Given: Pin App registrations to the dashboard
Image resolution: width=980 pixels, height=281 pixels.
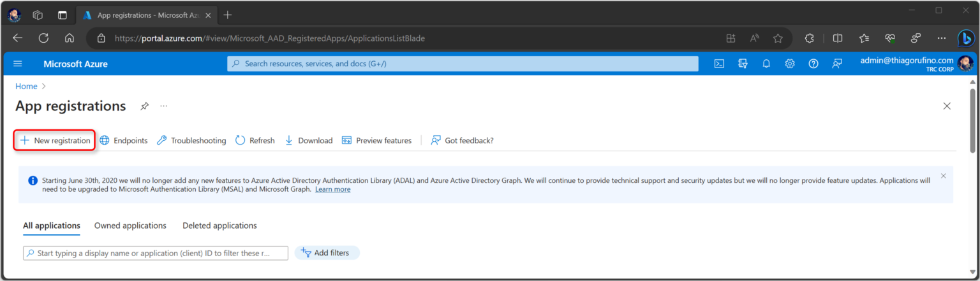Looking at the screenshot, I should coord(145,106).
